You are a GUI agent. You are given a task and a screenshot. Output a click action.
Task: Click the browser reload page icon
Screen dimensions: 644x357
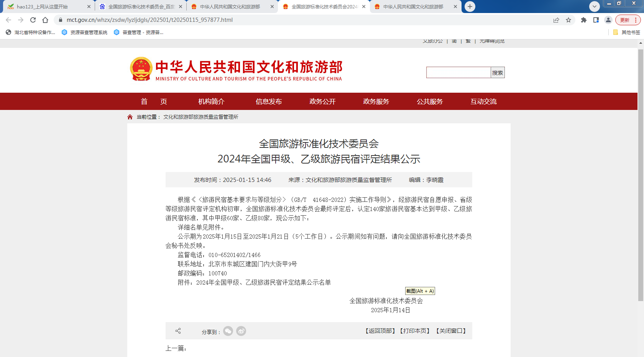[33, 20]
